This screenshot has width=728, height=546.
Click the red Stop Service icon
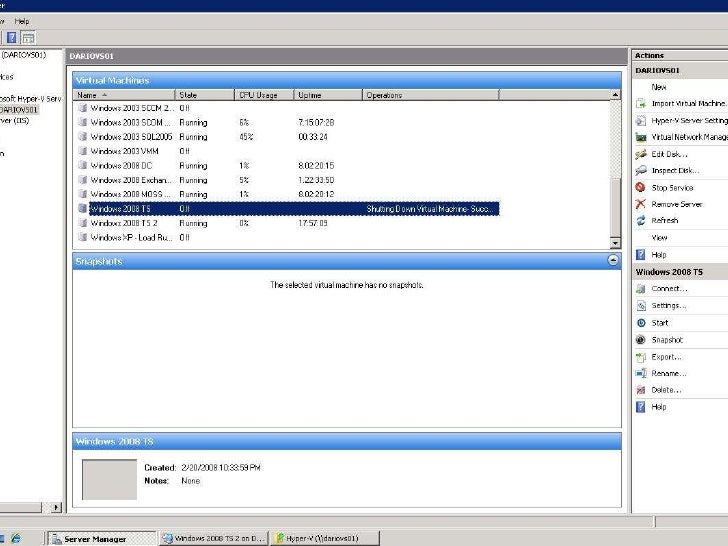pos(641,188)
